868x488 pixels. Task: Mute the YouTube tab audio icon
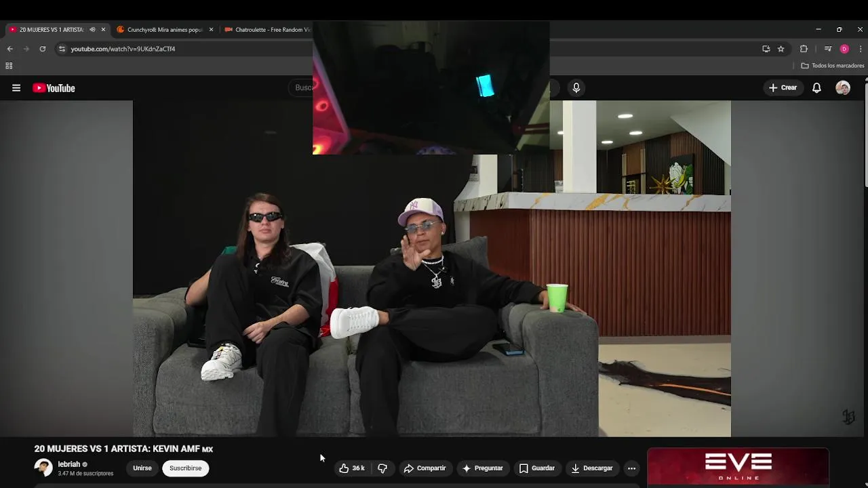tap(92, 30)
